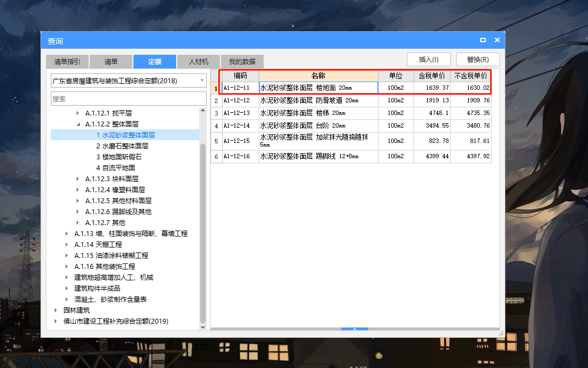The width and height of the screenshot is (588, 368).
Task: Select tree item 1 水泥砂浆整体面层
Action: [125, 135]
